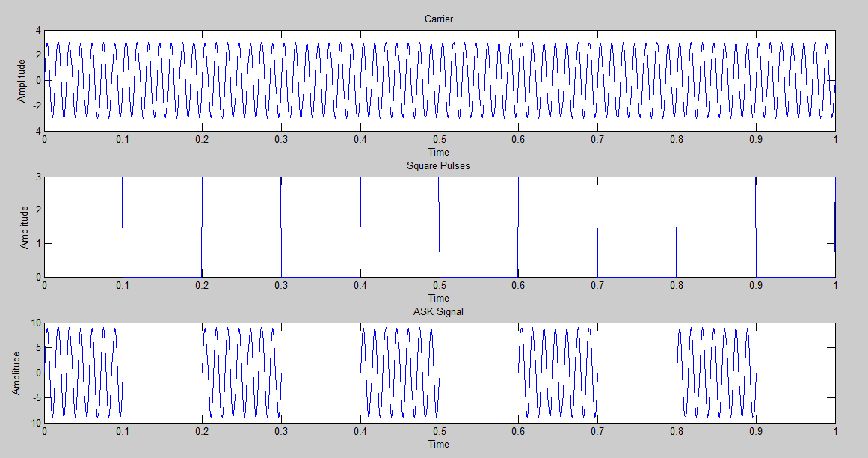Screen dimensions: 868x458
Task: Click the 0.5 tick label on Carrier axis
Action: coord(441,139)
